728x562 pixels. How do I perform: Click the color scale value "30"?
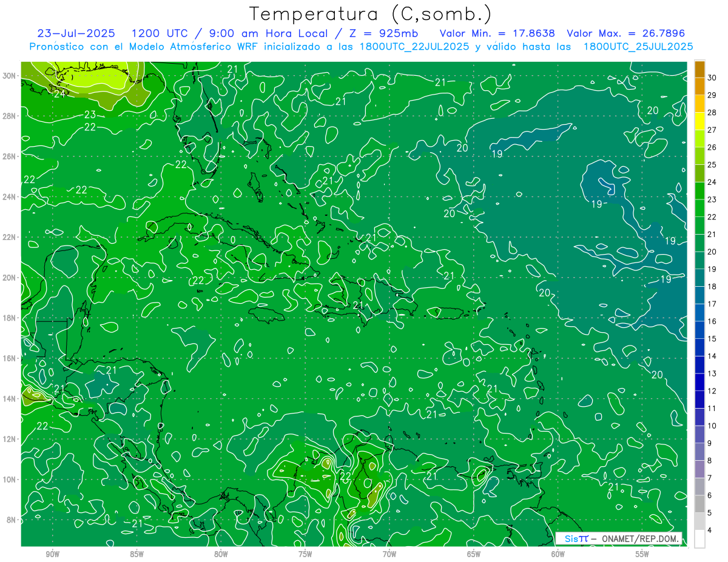click(x=712, y=78)
